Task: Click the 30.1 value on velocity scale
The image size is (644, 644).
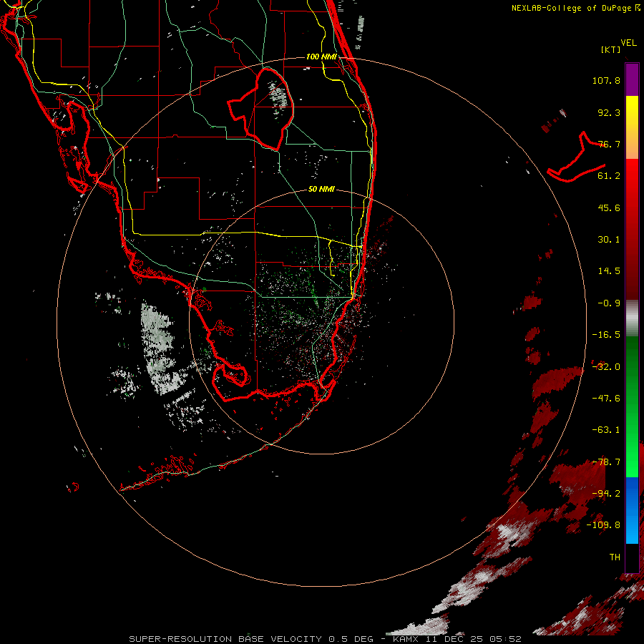Action: (x=609, y=240)
